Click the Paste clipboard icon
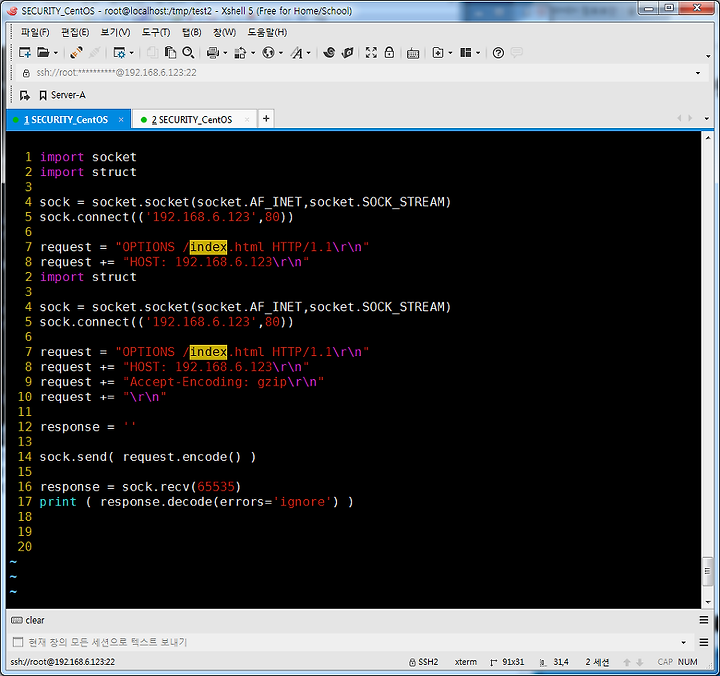This screenshot has height=676, width=720. (170, 53)
